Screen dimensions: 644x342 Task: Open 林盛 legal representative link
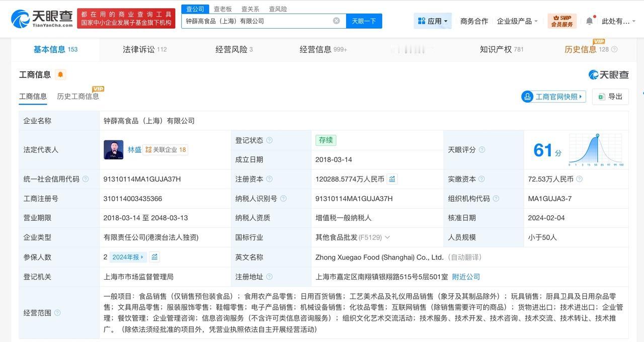point(134,150)
